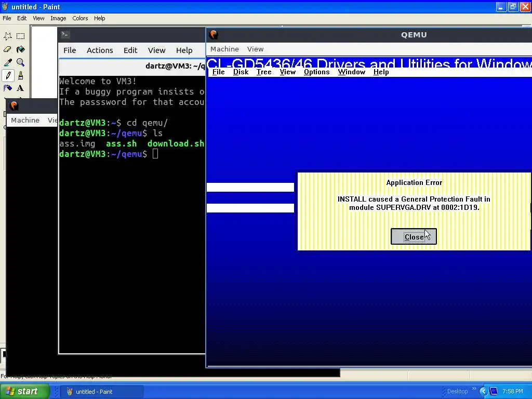Viewport: 532px width, 399px height.
Task: Select the Pick Color eyedropper tool
Action: [x=8, y=62]
